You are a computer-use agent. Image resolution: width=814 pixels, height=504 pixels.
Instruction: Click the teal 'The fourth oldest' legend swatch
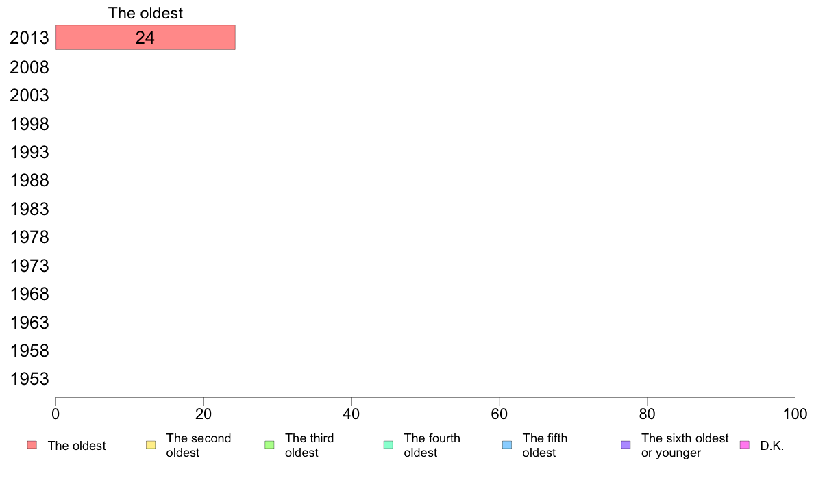[388, 445]
